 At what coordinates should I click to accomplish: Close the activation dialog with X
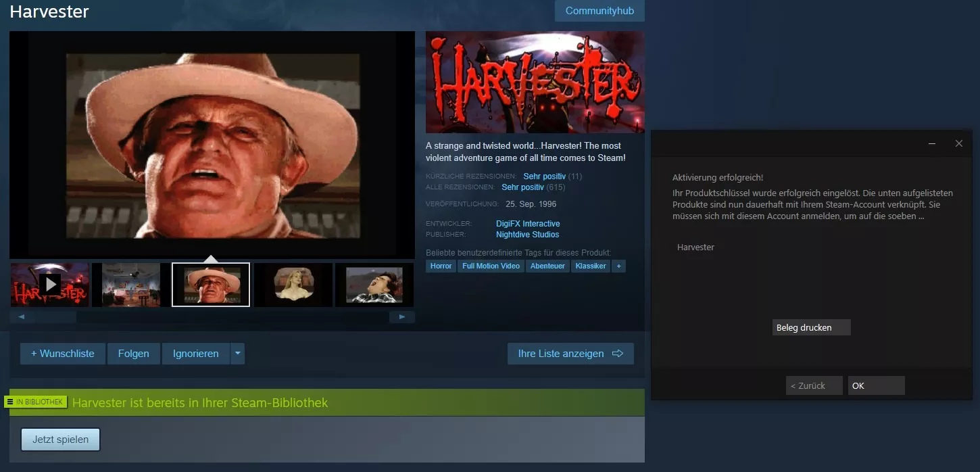tap(958, 144)
